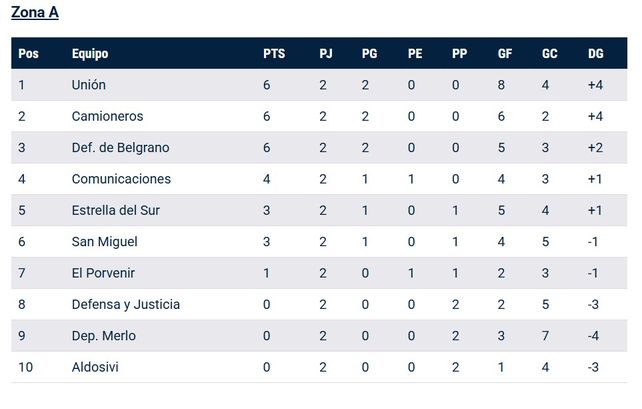Viewport: 642px width, 409px height.
Task: Click the Zona A heading link
Action: pyautogui.click(x=35, y=12)
